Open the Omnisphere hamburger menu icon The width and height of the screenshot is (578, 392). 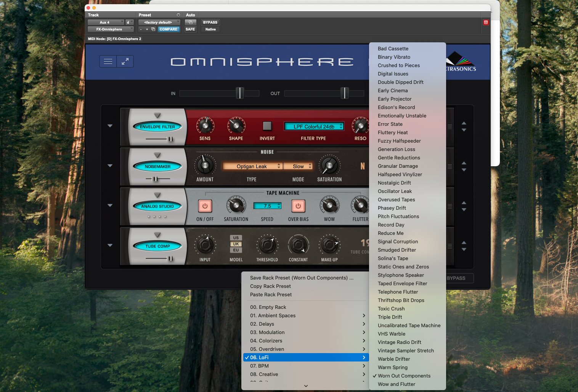(x=108, y=61)
